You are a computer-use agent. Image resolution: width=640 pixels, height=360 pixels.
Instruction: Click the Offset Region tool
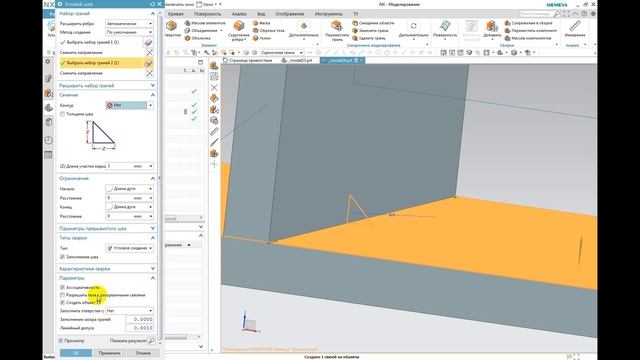tap(373, 23)
